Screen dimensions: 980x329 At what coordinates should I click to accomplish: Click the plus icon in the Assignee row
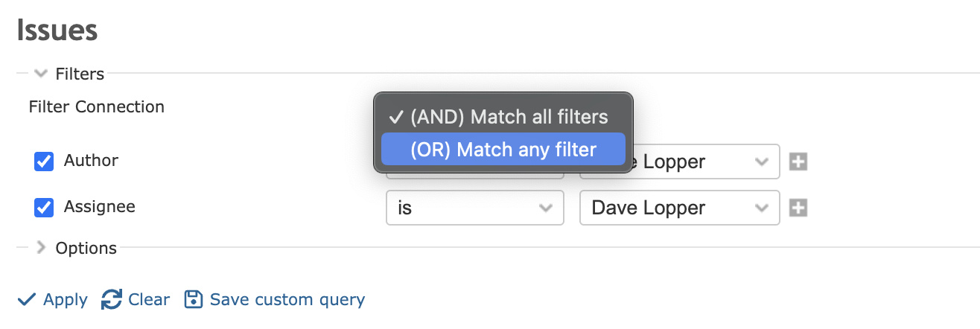tap(798, 208)
